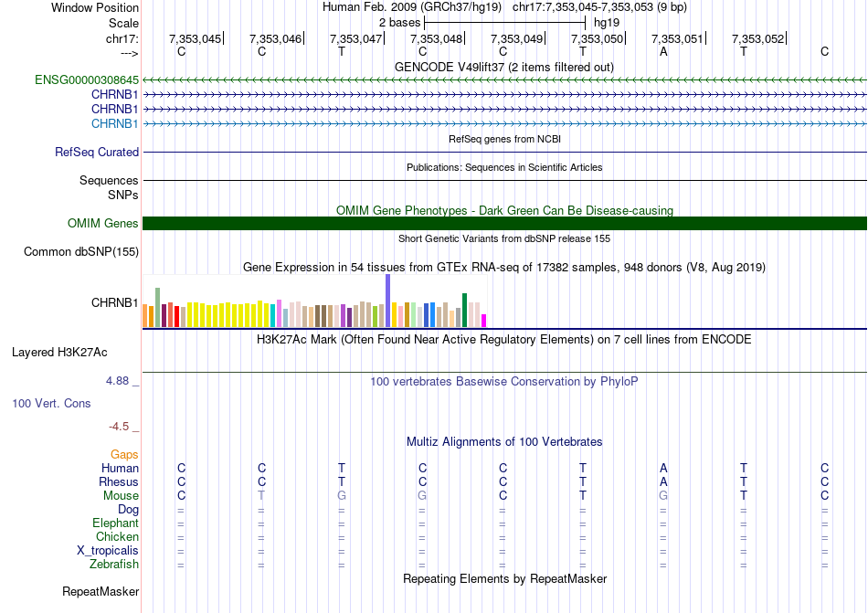Click the Multiz Alignments of 100 Vertebrates title
The height and width of the screenshot is (613, 868).
tap(503, 441)
